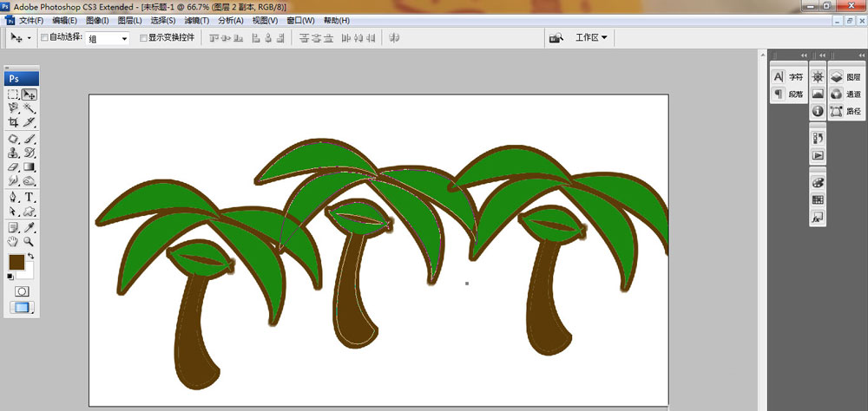Toggle Quick Mask mode button
This screenshot has width=868, height=411.
click(x=22, y=291)
